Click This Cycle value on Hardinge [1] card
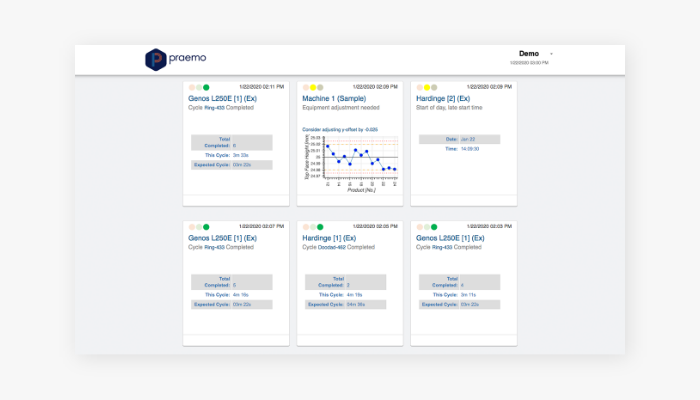This screenshot has width=700, height=400. [354, 295]
